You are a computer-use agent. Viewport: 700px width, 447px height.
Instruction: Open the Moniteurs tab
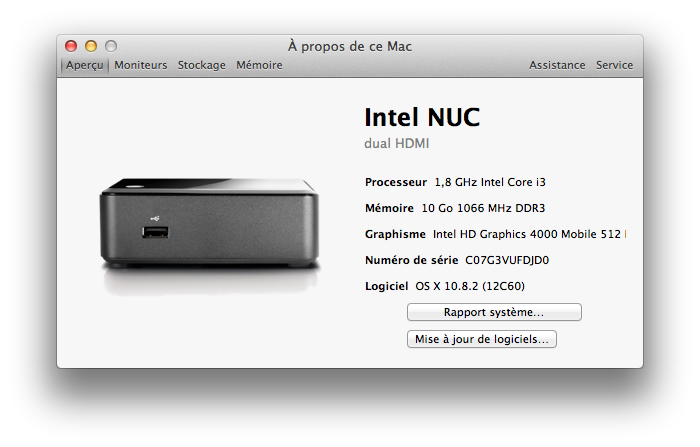(x=141, y=65)
